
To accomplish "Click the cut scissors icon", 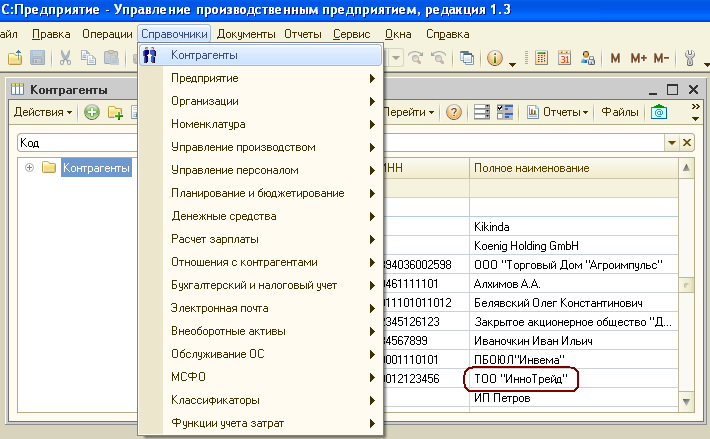I will (x=66, y=58).
